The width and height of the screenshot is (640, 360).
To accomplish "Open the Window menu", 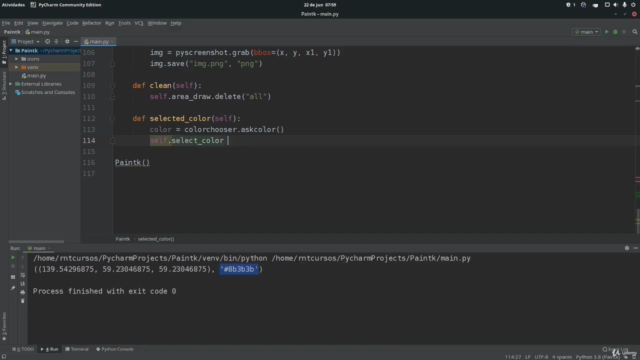I will click(x=157, y=23).
